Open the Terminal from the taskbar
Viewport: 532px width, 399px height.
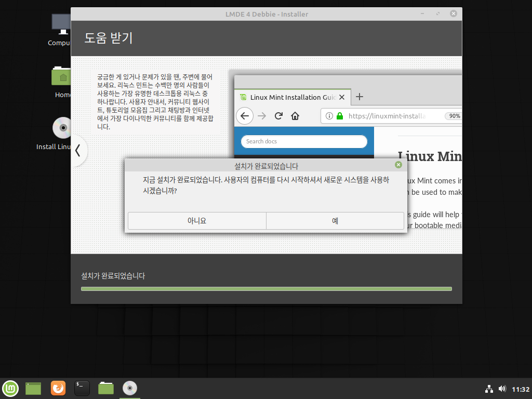[82, 388]
